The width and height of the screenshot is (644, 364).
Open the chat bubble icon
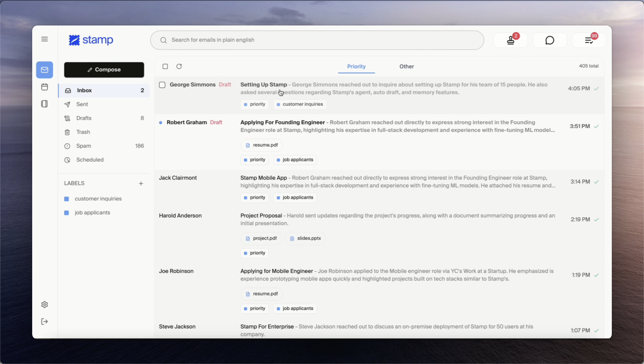[x=549, y=40]
